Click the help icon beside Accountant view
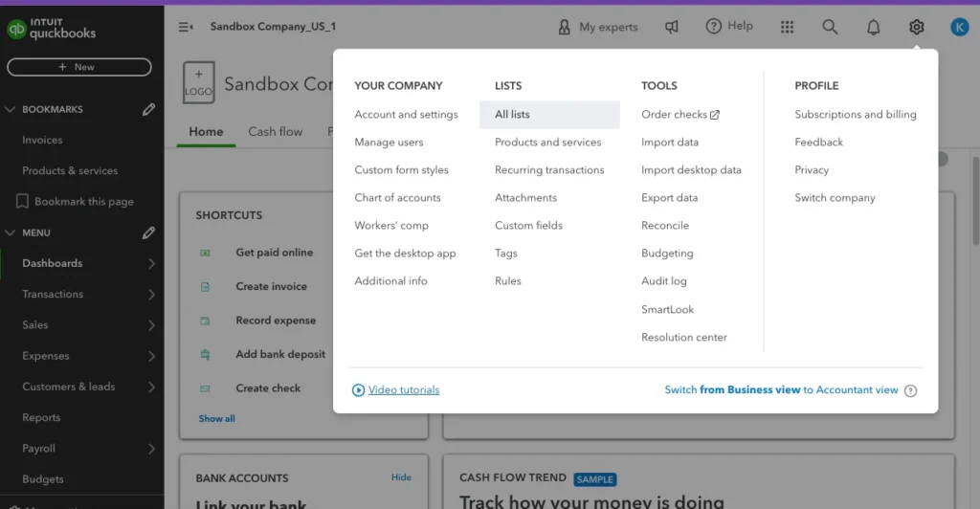 tap(911, 390)
